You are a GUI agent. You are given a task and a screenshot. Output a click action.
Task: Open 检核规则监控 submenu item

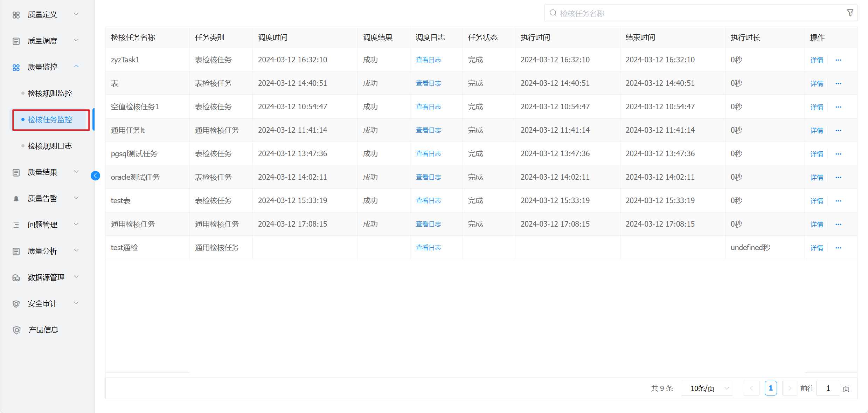click(x=50, y=94)
